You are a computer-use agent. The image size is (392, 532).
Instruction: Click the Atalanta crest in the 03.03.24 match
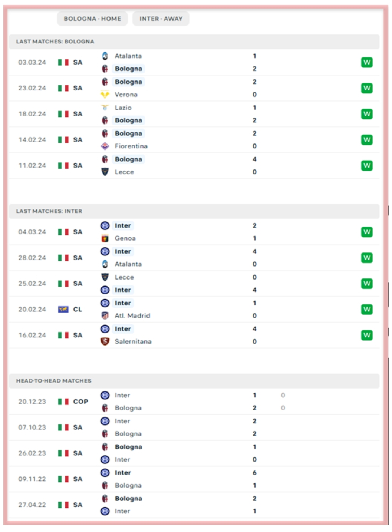(x=105, y=56)
